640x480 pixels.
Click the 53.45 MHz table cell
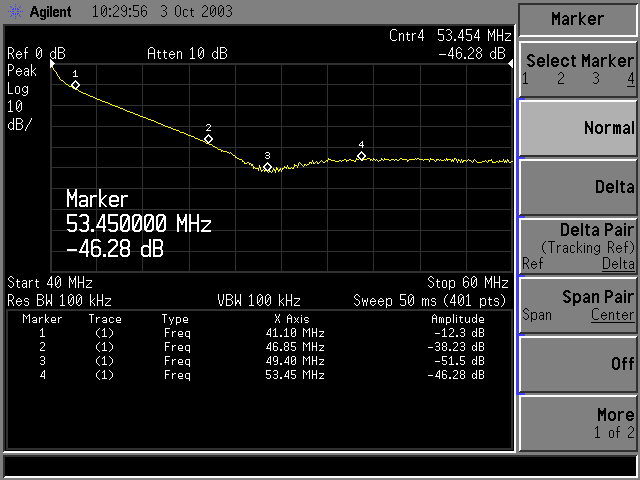click(x=295, y=375)
